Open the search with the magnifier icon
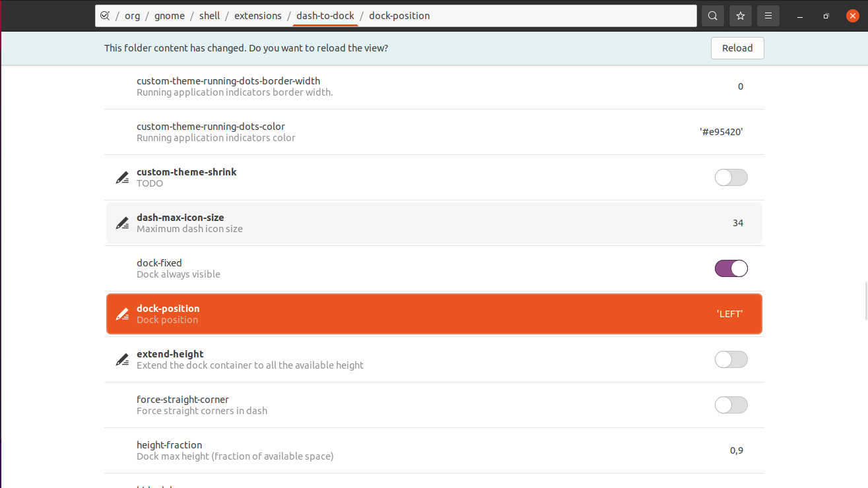 pyautogui.click(x=712, y=15)
